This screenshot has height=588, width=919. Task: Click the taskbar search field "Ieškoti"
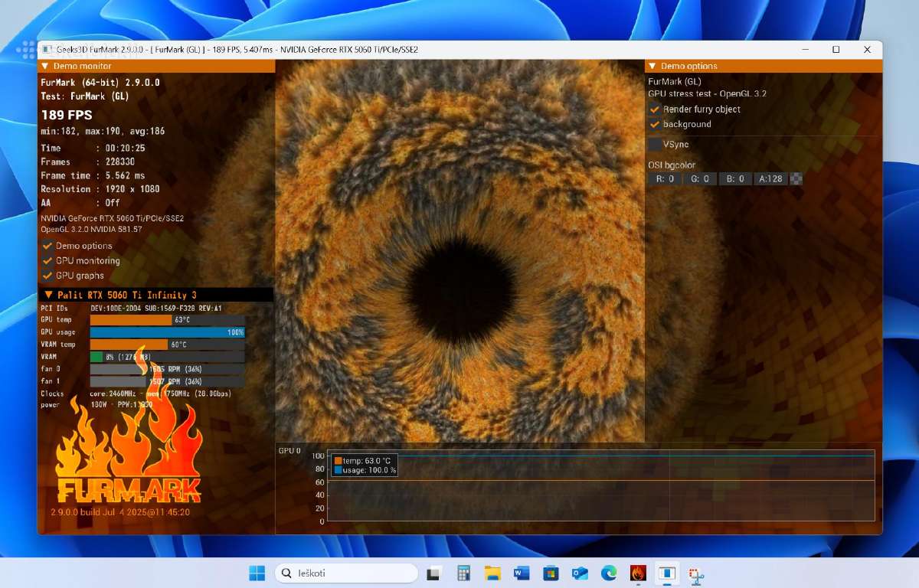pos(346,573)
